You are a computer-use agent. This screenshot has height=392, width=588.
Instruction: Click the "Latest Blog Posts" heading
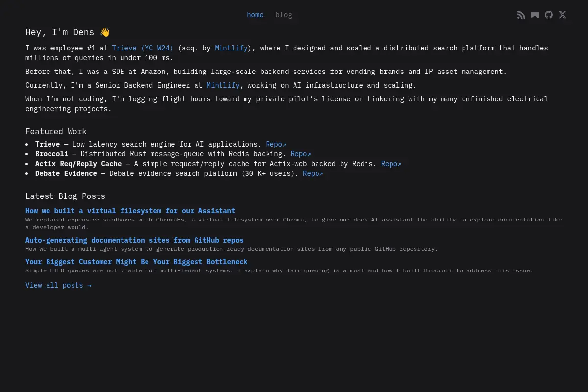[x=65, y=196]
